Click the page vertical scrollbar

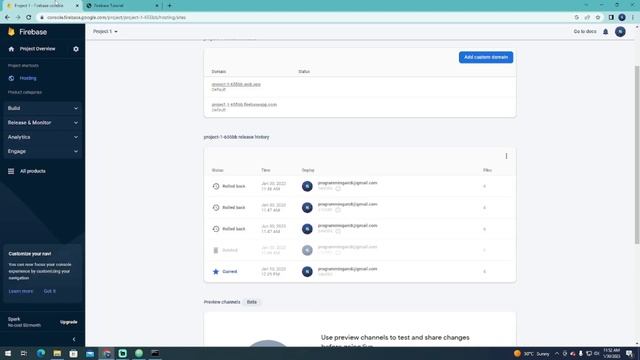pos(637,155)
